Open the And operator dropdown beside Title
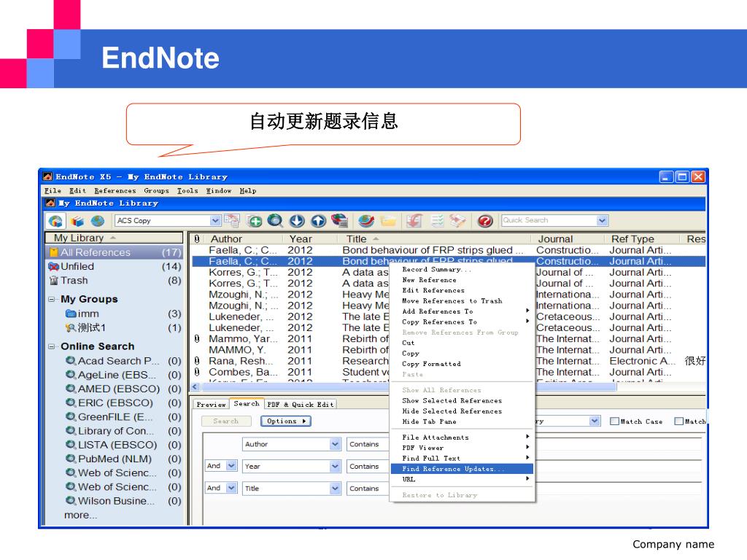This screenshot has width=747, height=560. coord(231,488)
